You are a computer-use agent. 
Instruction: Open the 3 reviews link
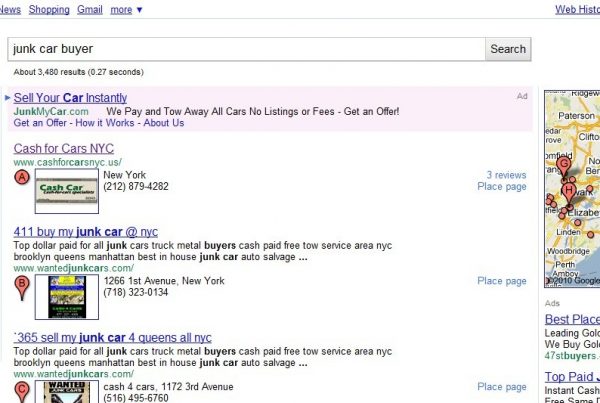(x=506, y=175)
